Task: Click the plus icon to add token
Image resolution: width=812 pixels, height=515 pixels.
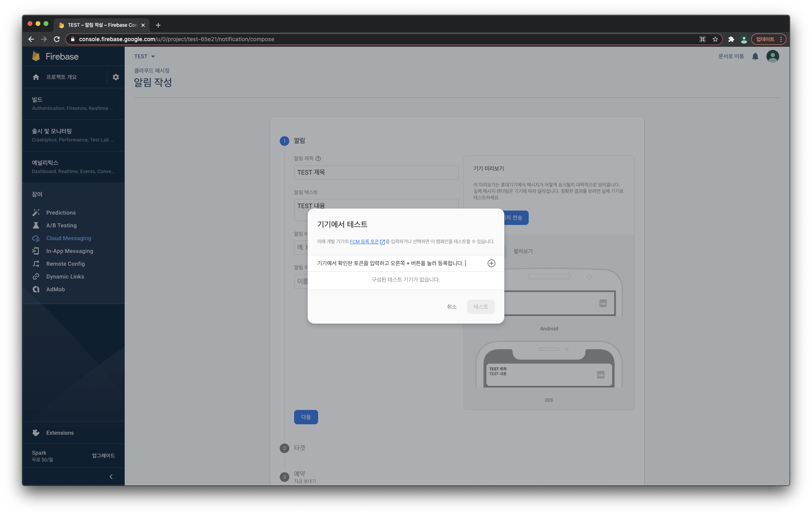Action: pos(491,263)
